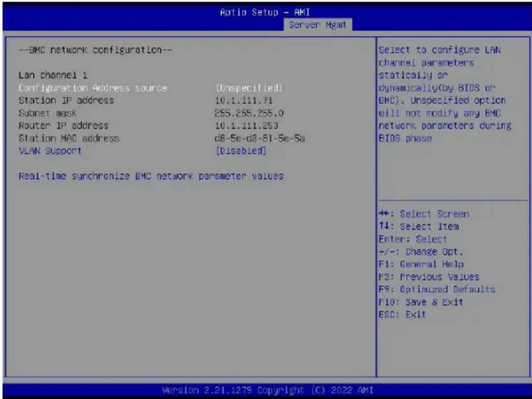
Task: Click the BMC network configuration header
Action: [x=95, y=50]
